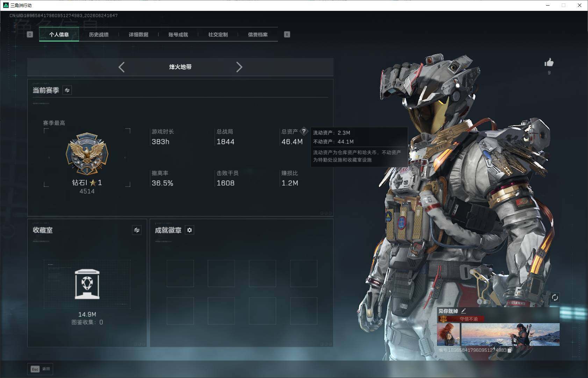The image size is (588, 378).
Task: Click the seaside name card banner
Action: click(x=510, y=334)
